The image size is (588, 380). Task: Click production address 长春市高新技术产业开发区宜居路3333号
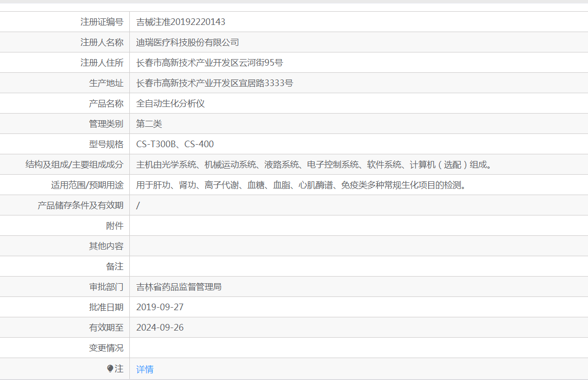click(214, 83)
